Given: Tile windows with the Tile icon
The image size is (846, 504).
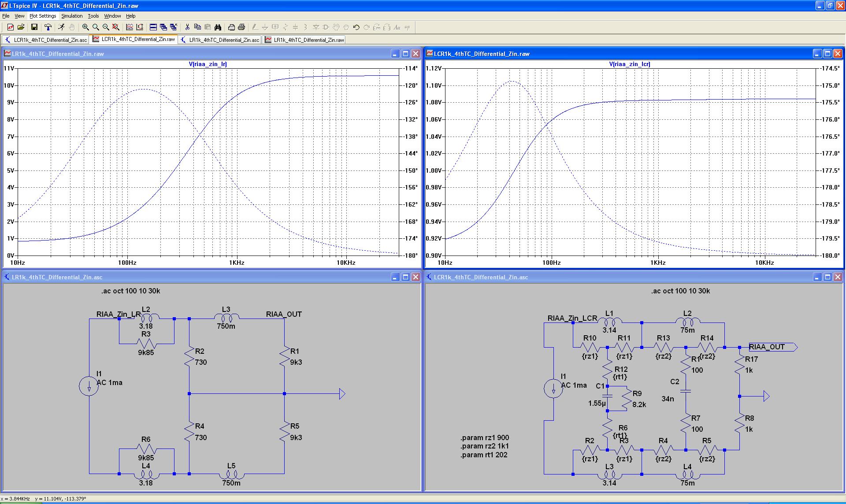Looking at the screenshot, I should coord(153,27).
